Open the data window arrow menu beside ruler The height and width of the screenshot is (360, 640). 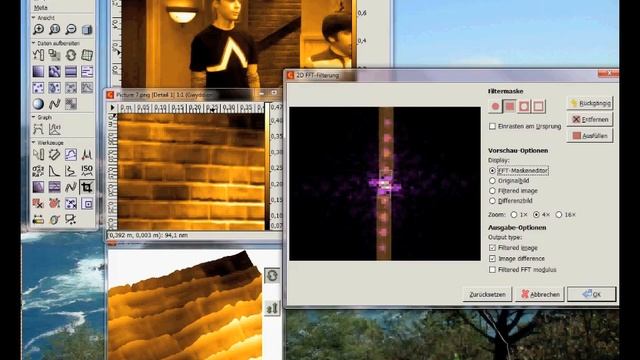click(x=112, y=107)
